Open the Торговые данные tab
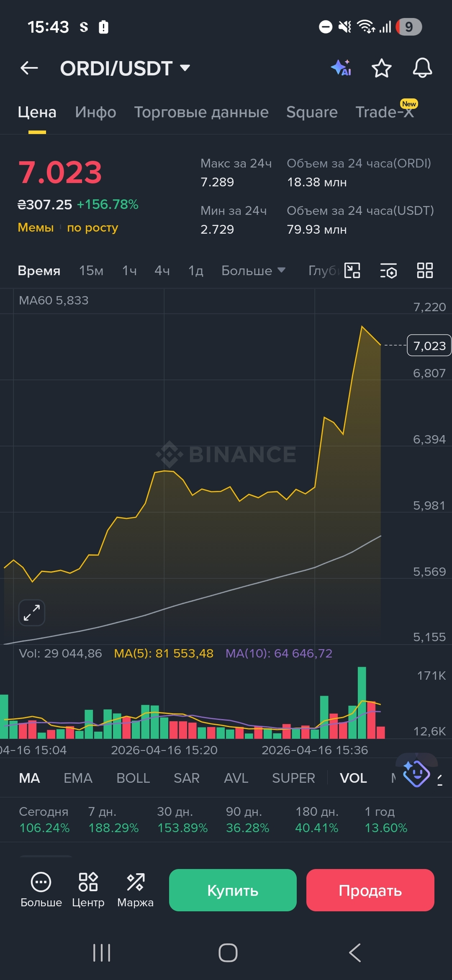452x980 pixels. point(201,112)
